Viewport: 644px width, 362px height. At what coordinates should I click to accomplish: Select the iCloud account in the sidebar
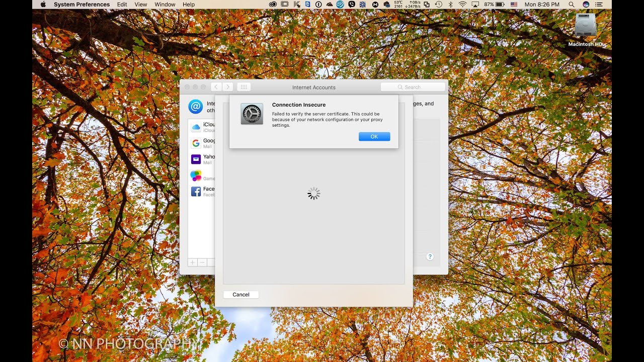[202, 127]
